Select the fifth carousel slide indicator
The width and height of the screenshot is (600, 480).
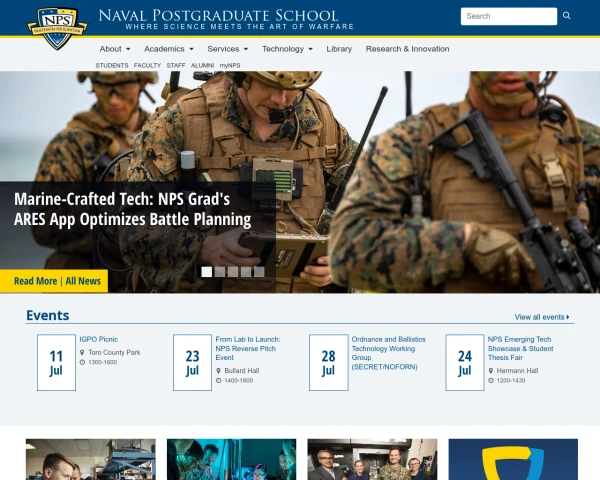pos(259,272)
